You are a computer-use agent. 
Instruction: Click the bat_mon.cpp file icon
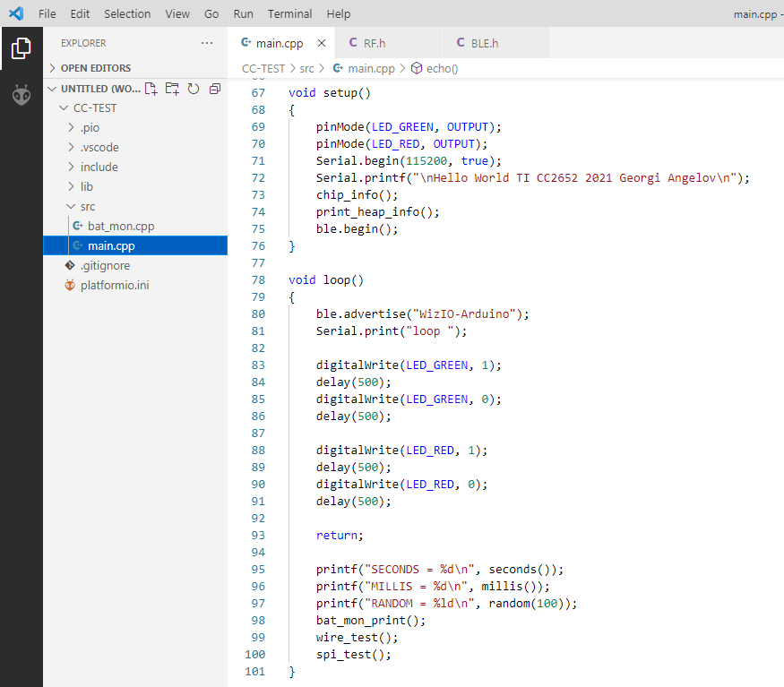point(77,226)
